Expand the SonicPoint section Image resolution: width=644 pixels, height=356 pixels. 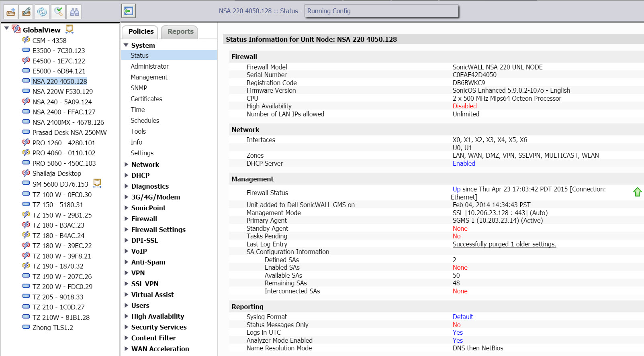(x=126, y=208)
